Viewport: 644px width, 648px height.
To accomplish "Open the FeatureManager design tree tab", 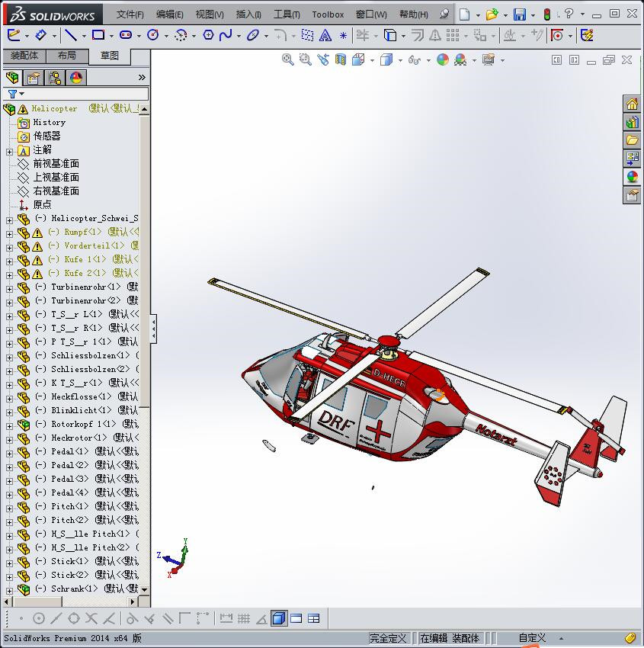I will [x=12, y=78].
